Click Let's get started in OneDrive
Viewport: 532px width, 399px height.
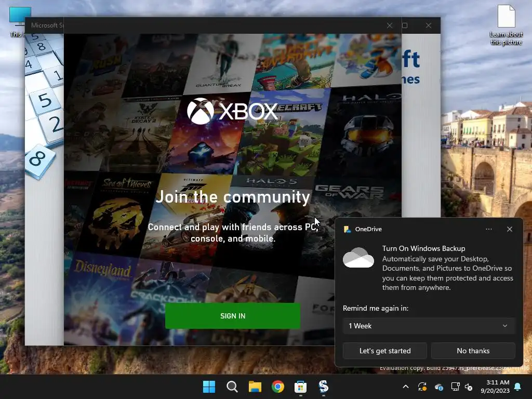385,351
